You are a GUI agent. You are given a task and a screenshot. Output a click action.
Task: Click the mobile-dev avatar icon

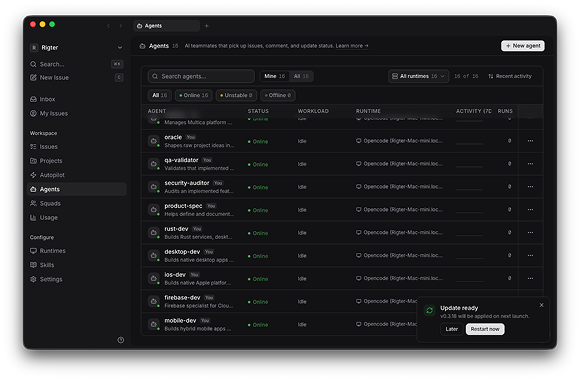coord(154,324)
